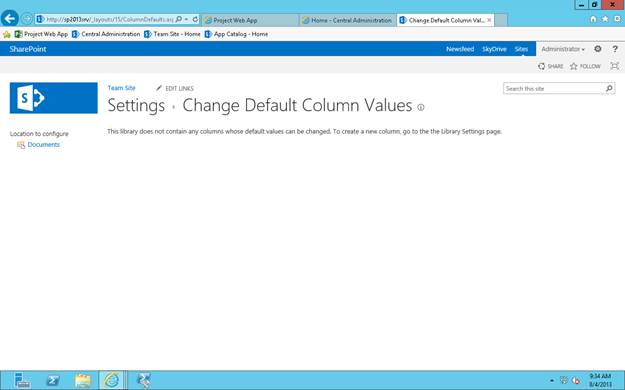Expand the Administrator account dropdown
The image size is (625, 390).
click(x=563, y=49)
